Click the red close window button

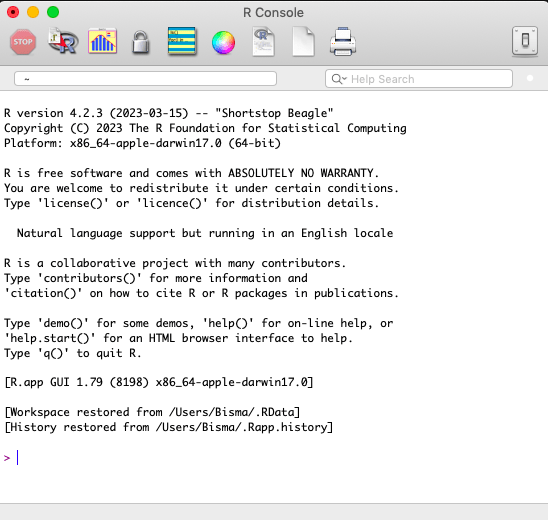(x=13, y=12)
